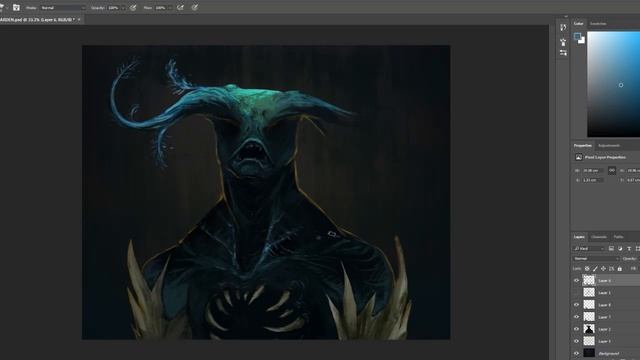Click the foreground color swatch

point(577,37)
